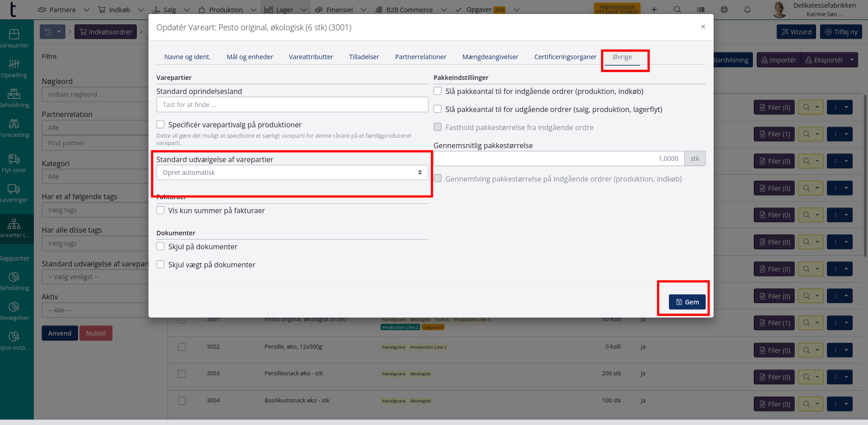Open Forecasting in the left sidebar
Viewport: 868px width, 425px height.
(14, 124)
